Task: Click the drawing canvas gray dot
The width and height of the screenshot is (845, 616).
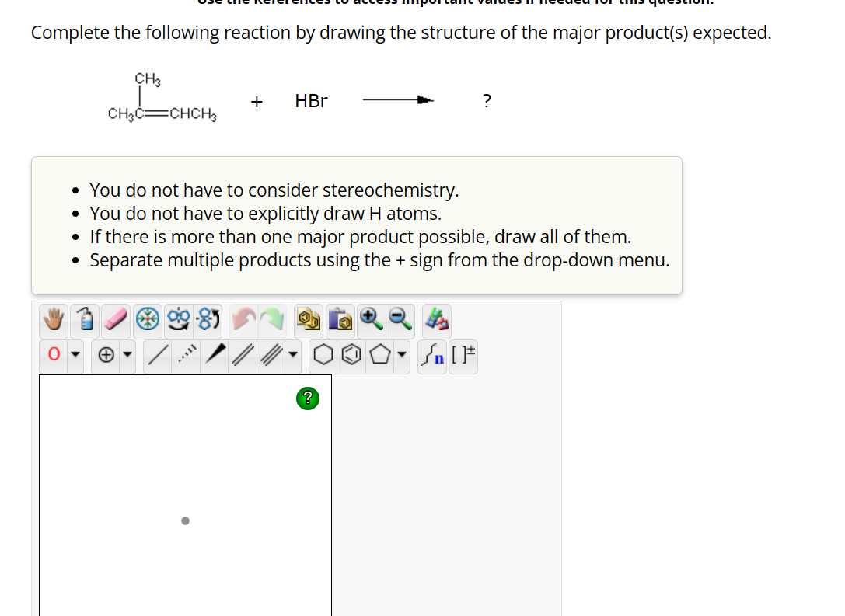Action: coord(185,520)
